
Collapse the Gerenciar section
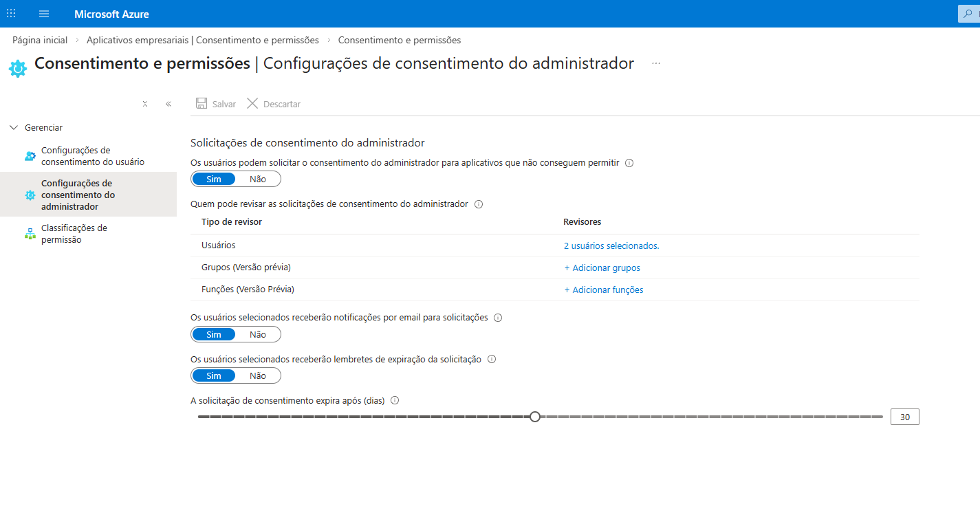pyautogui.click(x=13, y=127)
